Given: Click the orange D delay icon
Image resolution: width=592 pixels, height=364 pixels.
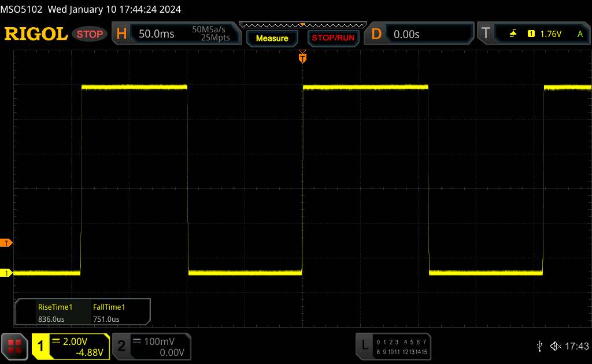Looking at the screenshot, I should [x=376, y=34].
